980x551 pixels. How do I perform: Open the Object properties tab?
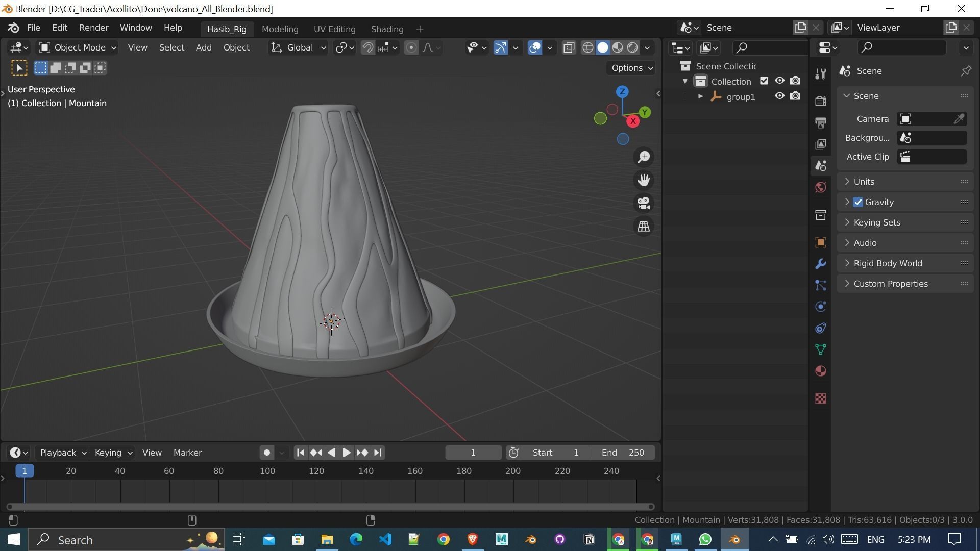(x=820, y=242)
